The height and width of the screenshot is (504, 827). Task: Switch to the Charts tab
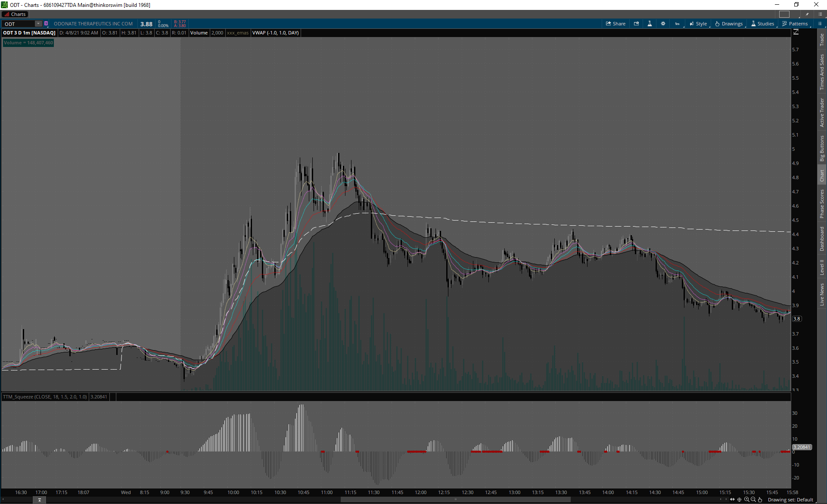click(15, 14)
